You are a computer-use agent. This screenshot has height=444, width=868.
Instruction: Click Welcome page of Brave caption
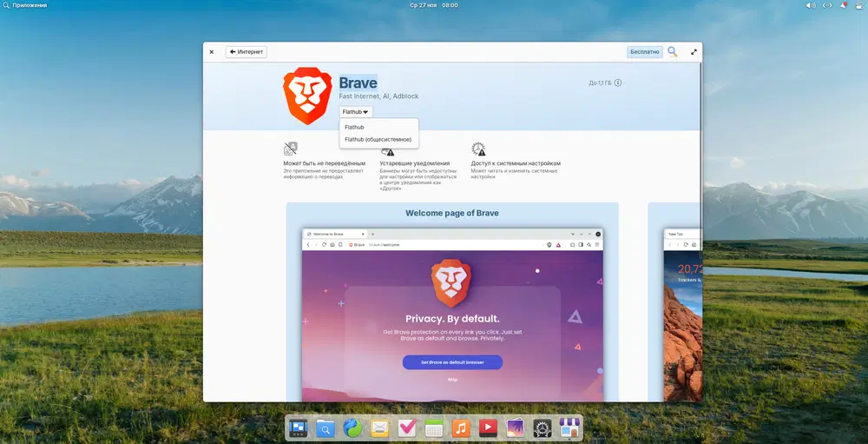(x=452, y=213)
